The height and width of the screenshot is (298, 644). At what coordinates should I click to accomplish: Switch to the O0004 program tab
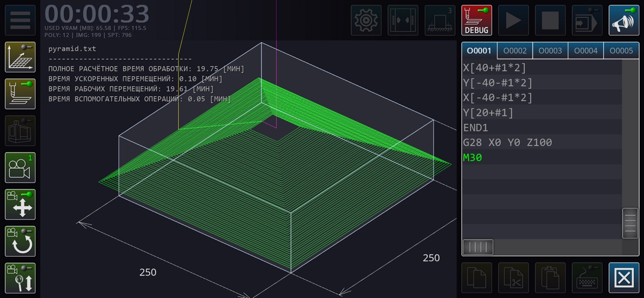tap(586, 51)
